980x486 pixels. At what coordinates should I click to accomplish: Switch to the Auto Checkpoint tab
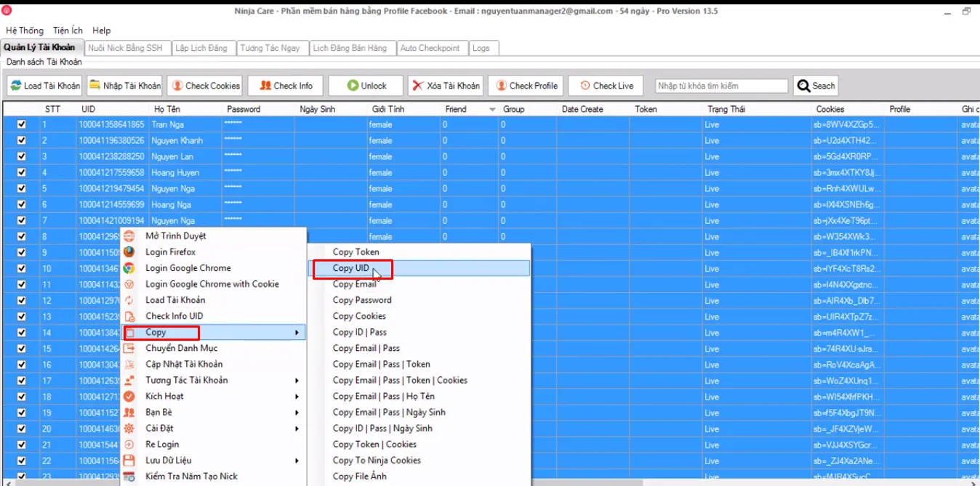click(x=432, y=47)
